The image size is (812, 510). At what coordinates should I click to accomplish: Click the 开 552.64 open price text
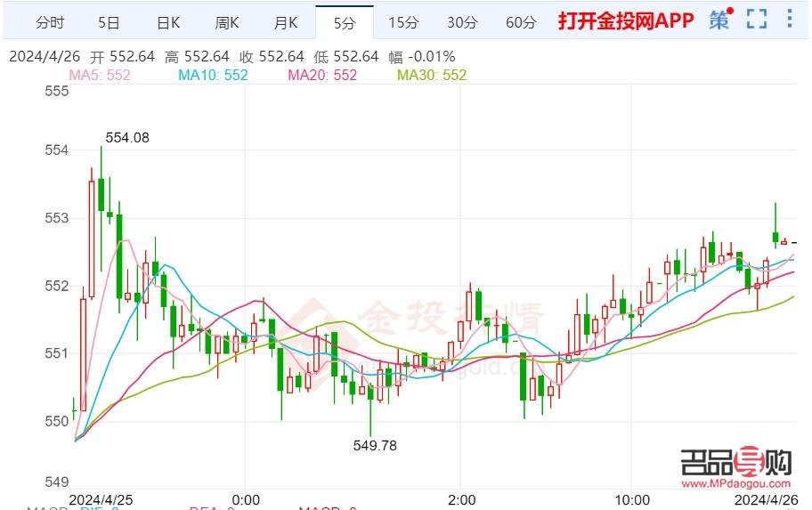point(122,56)
